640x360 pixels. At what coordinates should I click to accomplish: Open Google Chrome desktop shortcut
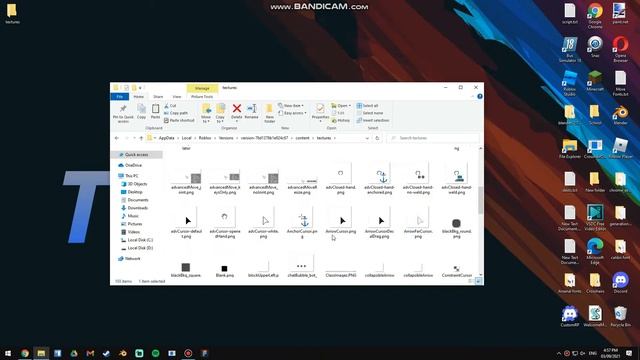pyautogui.click(x=595, y=16)
